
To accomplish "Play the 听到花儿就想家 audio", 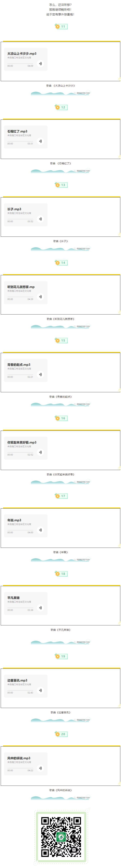I will tap(40, 297).
